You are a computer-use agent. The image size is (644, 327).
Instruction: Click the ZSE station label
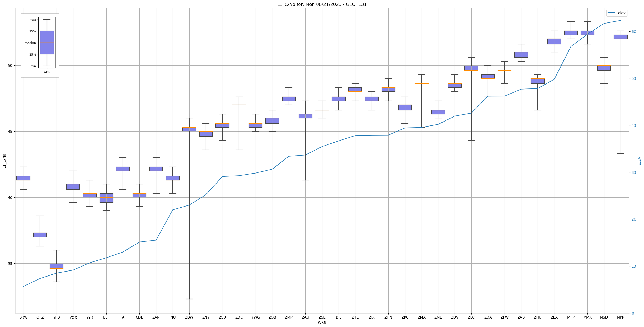click(322, 317)
